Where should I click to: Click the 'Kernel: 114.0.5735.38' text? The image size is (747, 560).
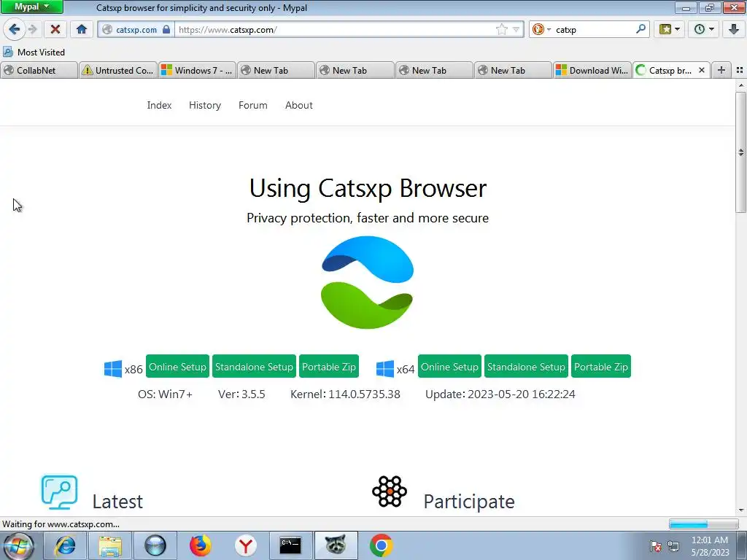[x=345, y=394]
